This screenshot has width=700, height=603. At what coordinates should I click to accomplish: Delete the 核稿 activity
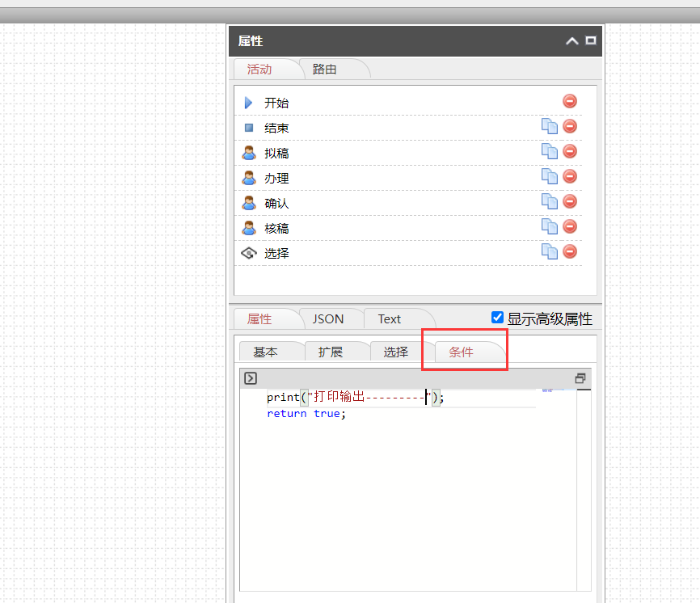pos(570,226)
